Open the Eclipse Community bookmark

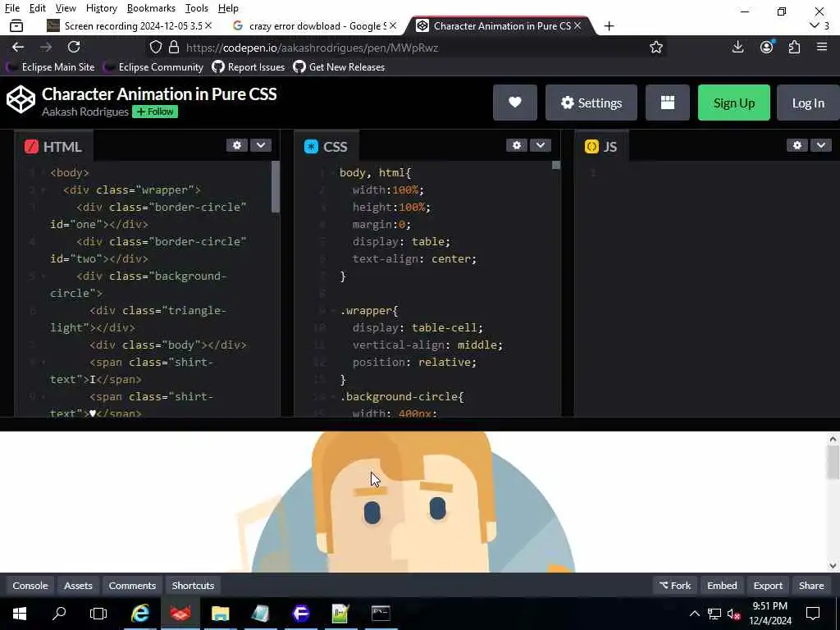(x=153, y=67)
